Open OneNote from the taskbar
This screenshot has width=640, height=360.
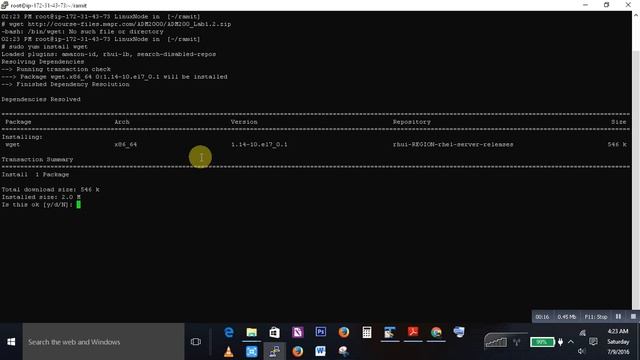(298, 332)
